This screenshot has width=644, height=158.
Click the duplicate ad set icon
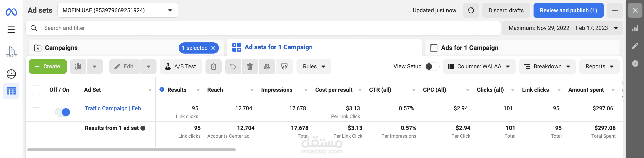(x=78, y=67)
